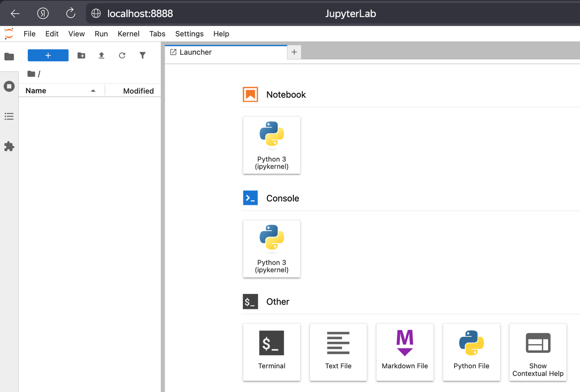Viewport: 580px width, 392px height.
Task: Click the root folder breadcrumb icon
Action: click(31, 74)
